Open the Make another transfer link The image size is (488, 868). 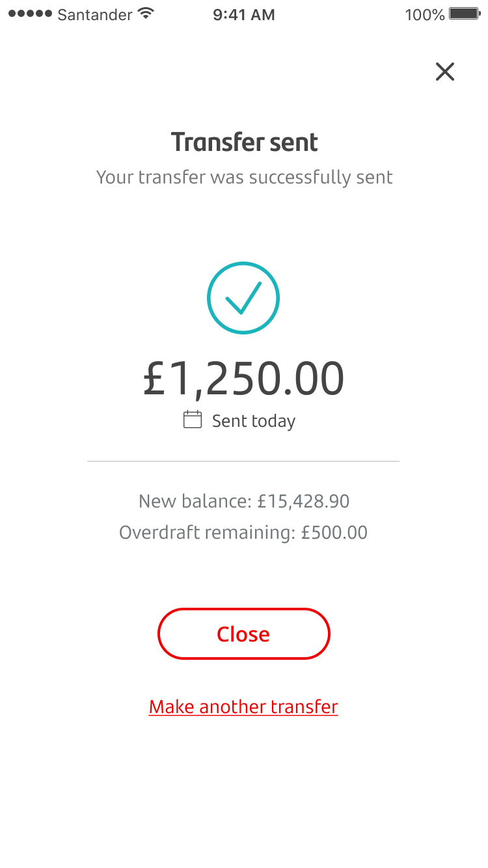(243, 707)
